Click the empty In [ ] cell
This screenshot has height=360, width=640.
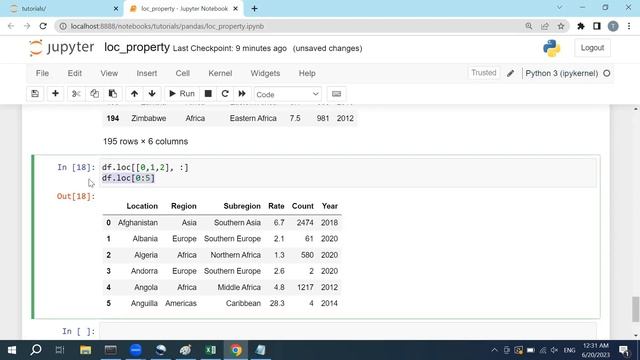point(348,331)
